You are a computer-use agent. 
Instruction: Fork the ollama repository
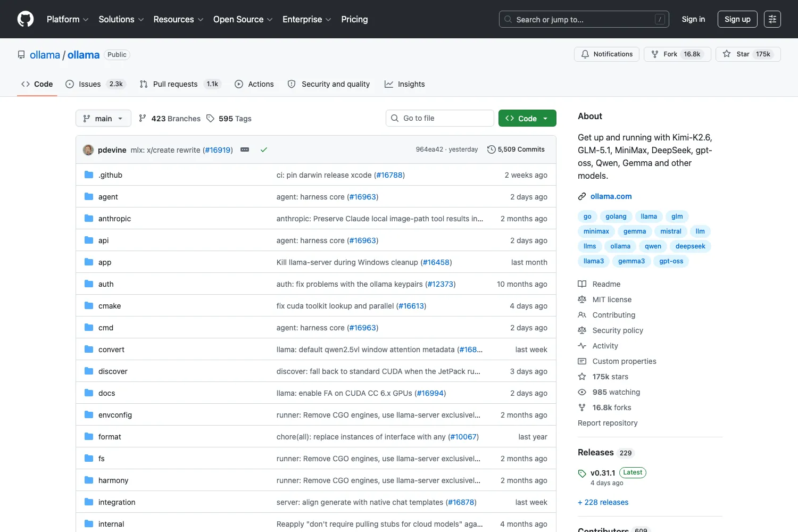tap(677, 54)
